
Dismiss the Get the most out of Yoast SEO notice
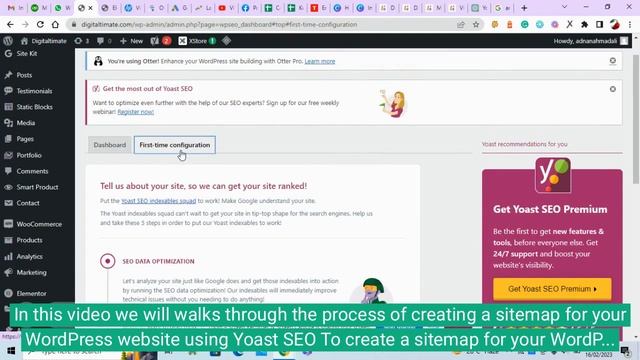[x=613, y=89]
